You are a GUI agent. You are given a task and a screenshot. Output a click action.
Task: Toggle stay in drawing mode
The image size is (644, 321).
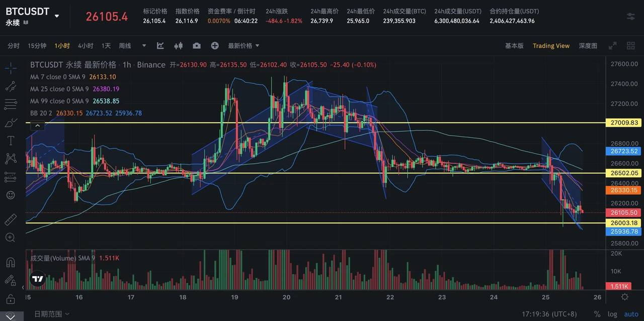click(x=11, y=280)
